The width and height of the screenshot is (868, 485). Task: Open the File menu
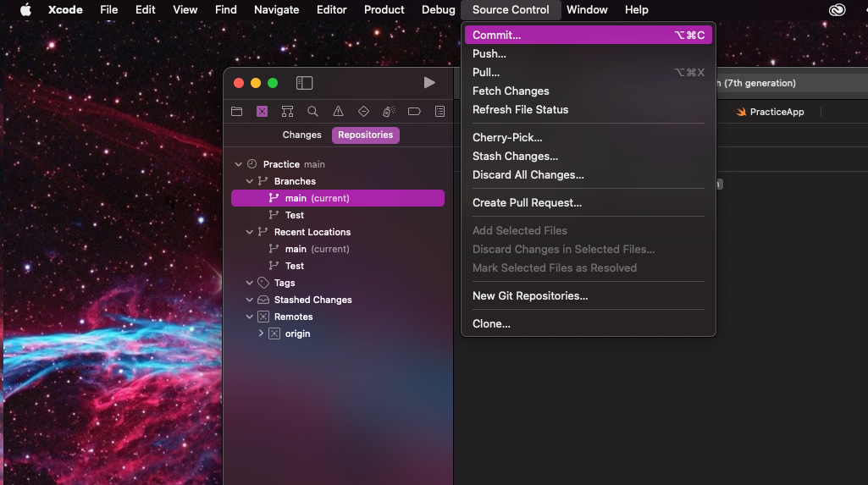click(109, 9)
